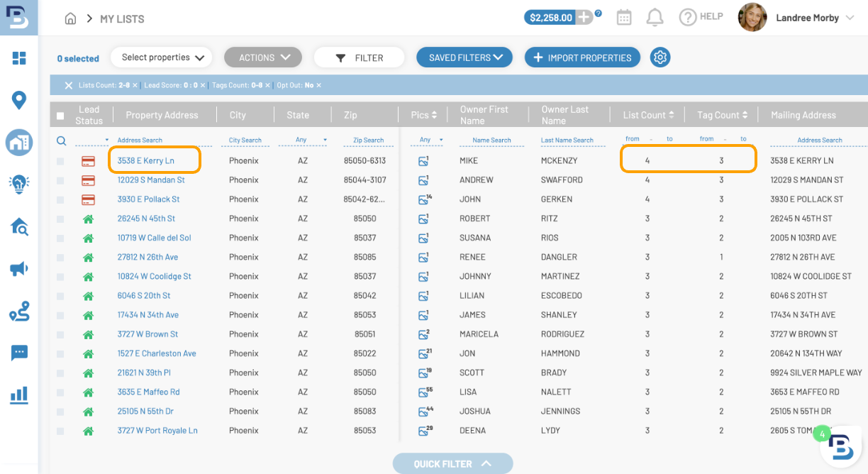Open pictures icon for Deena Lydy row

[x=424, y=430]
